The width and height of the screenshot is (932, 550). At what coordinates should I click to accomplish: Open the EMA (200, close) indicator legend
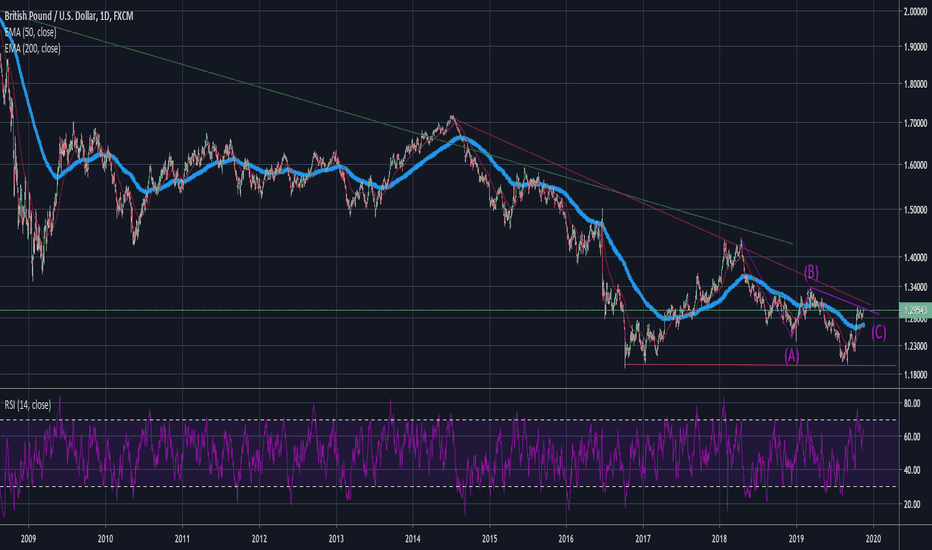coord(39,47)
